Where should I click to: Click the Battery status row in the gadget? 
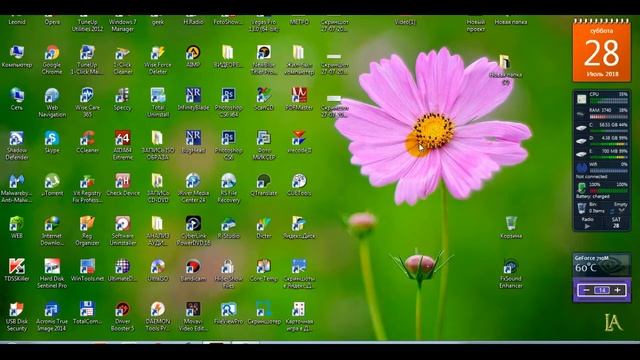602,190
